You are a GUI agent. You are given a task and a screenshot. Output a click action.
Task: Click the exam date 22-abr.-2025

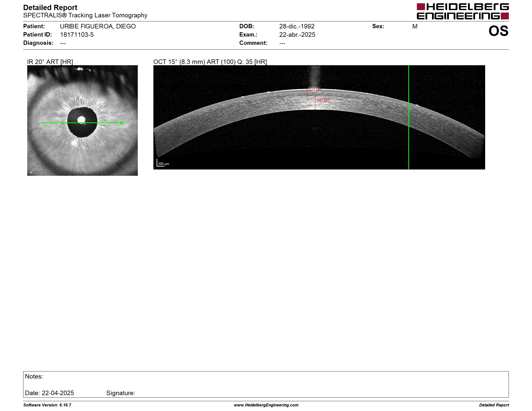[297, 35]
